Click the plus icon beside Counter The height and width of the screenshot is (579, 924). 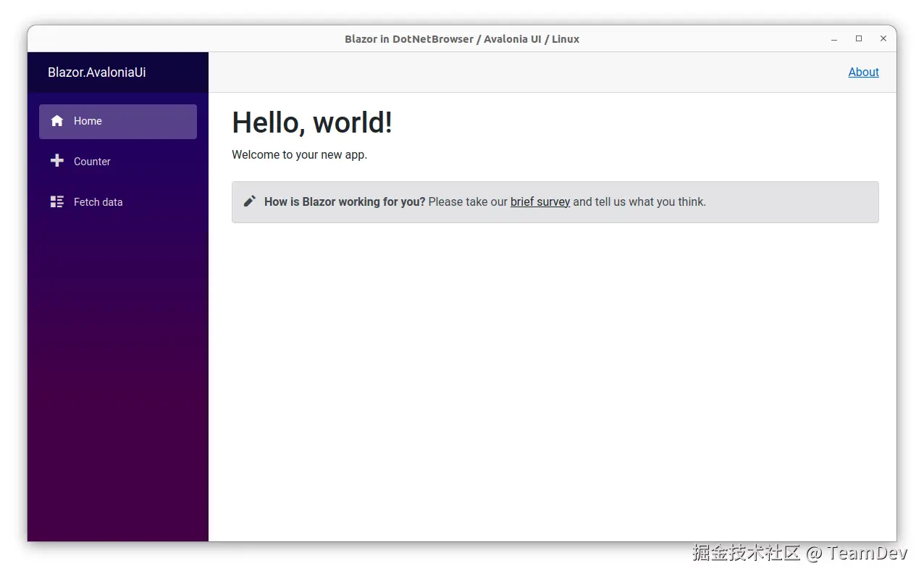coord(56,161)
